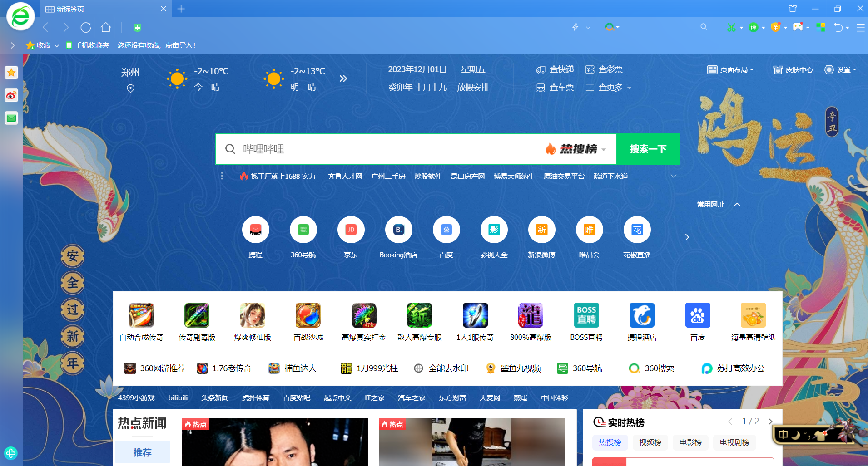
Task: Go to the browser home page icon
Action: coord(106,28)
